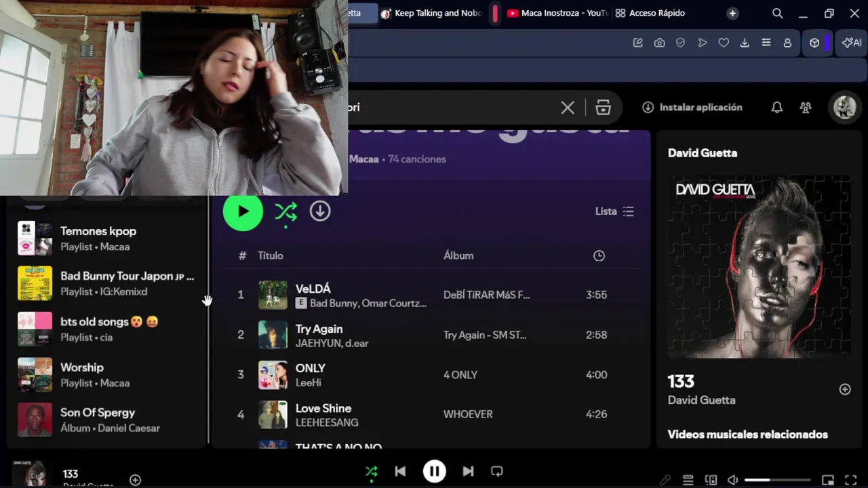Bookmark the page with the heart icon
Image resolution: width=868 pixels, height=488 pixels.
[724, 43]
